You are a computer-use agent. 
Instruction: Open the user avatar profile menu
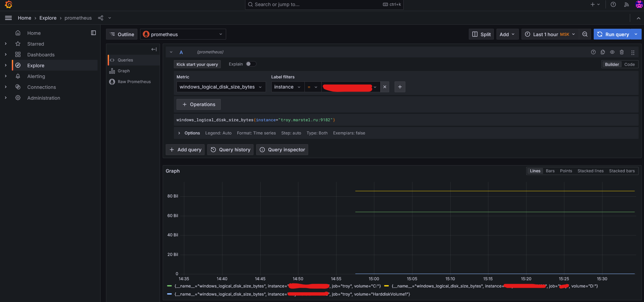tap(639, 4)
